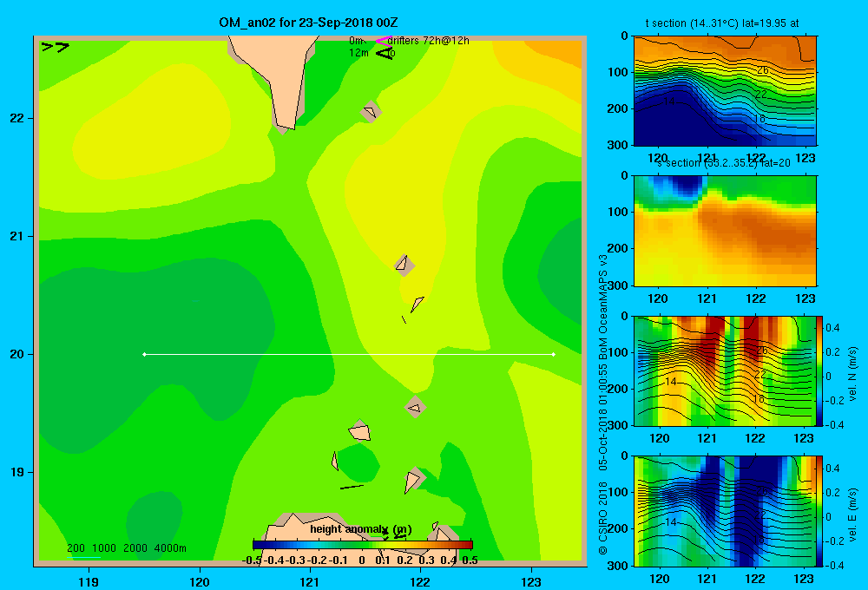
Task: Open the northward velocity section panel
Action: (725, 370)
